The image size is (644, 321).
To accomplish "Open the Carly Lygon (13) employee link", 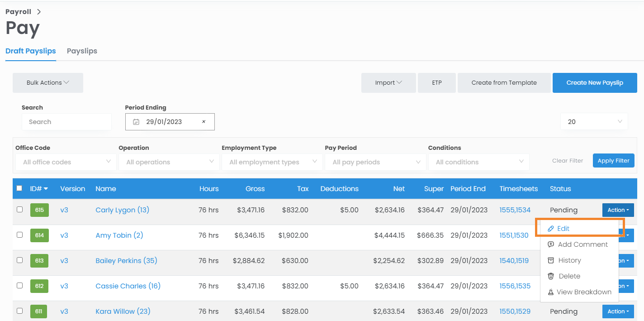I will click(x=122, y=210).
